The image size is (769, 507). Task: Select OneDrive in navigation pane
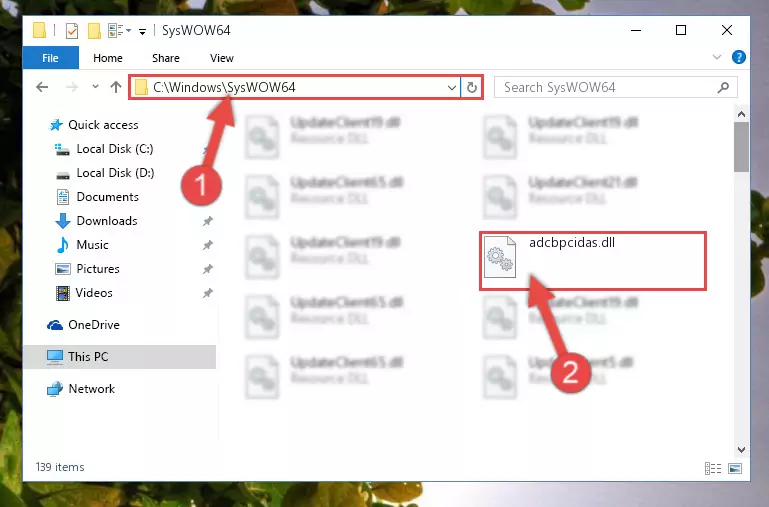pyautogui.click(x=94, y=325)
